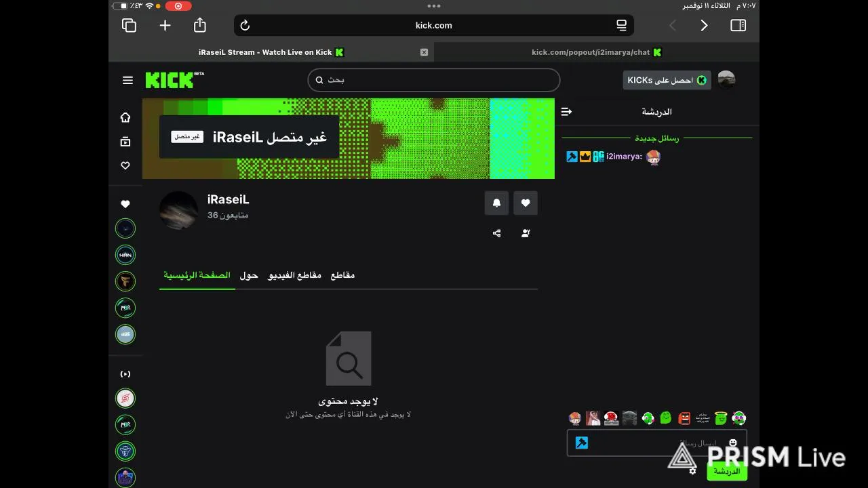Screen dimensions: 868x488
Task: Reload the kick.com page
Action: point(245,25)
